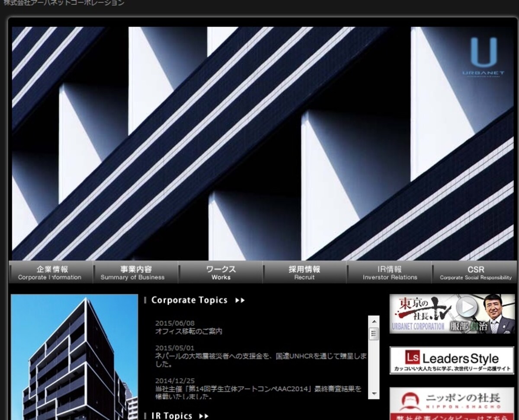Click the topics list scrollbar thumb
The width and height of the screenshot is (519, 420).
pos(374,334)
